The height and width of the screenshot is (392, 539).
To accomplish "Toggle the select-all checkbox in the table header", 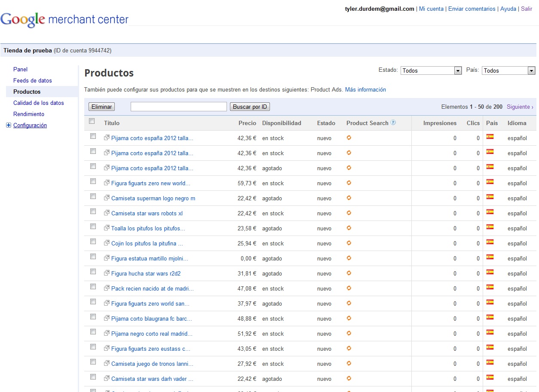I will point(92,121).
